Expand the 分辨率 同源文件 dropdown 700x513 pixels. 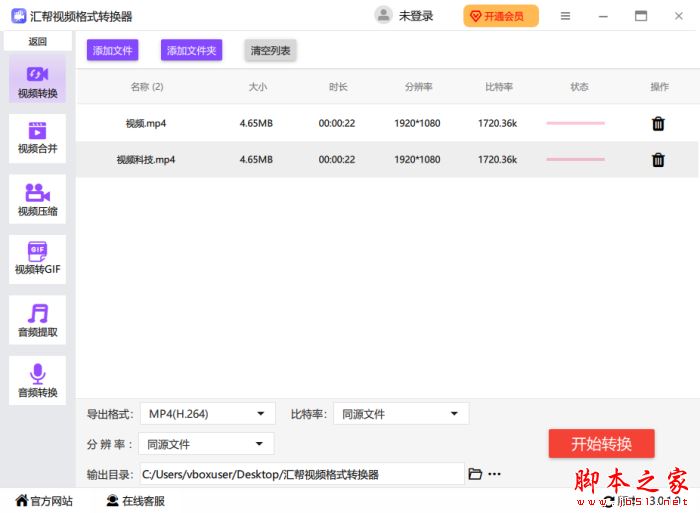pyautogui.click(x=206, y=444)
